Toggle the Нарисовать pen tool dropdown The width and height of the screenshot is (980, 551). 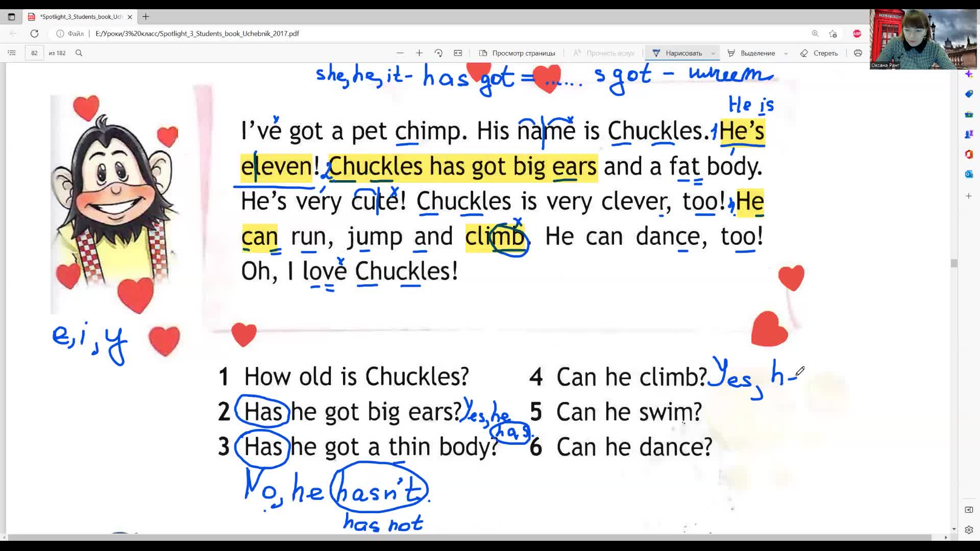coord(712,53)
